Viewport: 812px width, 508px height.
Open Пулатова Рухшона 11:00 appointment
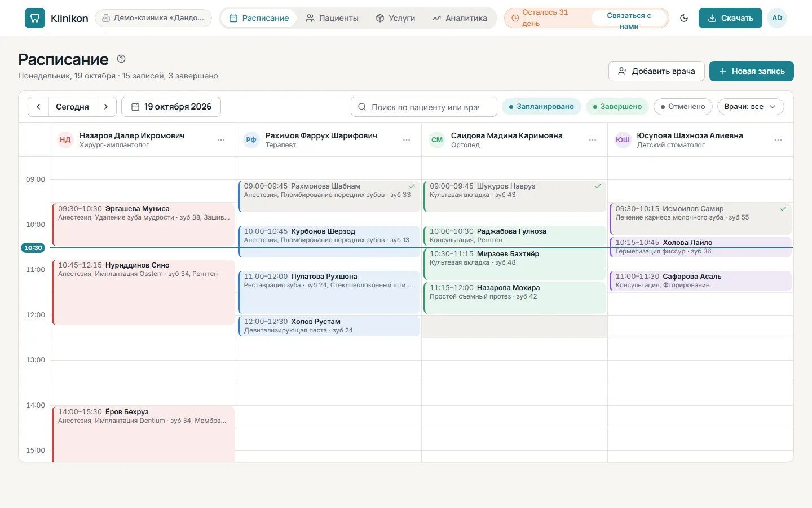[x=329, y=292]
